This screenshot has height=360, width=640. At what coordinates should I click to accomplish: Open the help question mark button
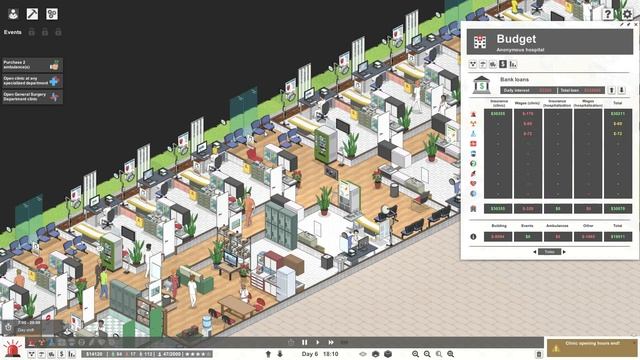608,14
